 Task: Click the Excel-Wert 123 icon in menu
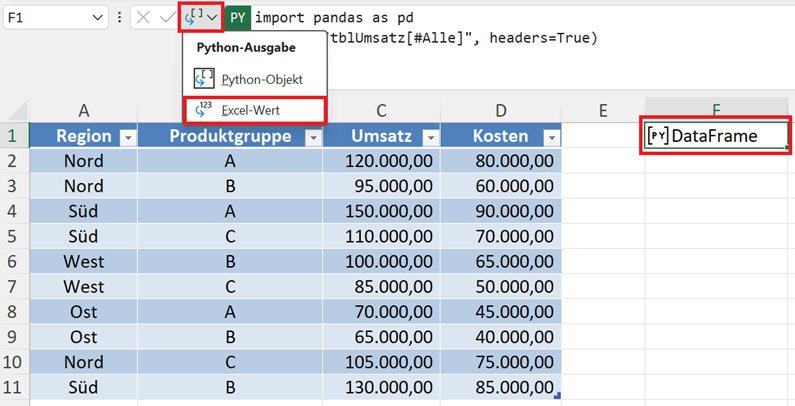[204, 110]
